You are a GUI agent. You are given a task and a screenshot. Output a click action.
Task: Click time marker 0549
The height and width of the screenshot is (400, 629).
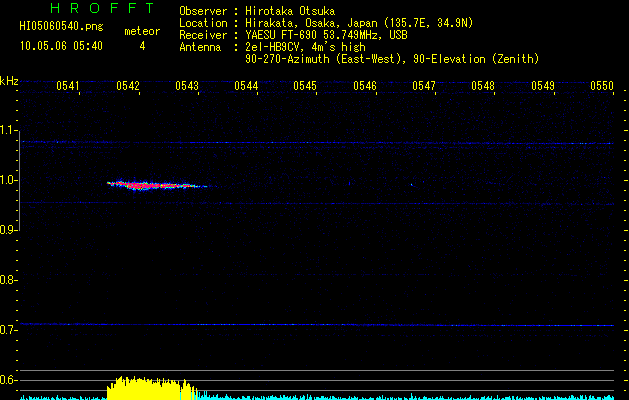pos(543,86)
